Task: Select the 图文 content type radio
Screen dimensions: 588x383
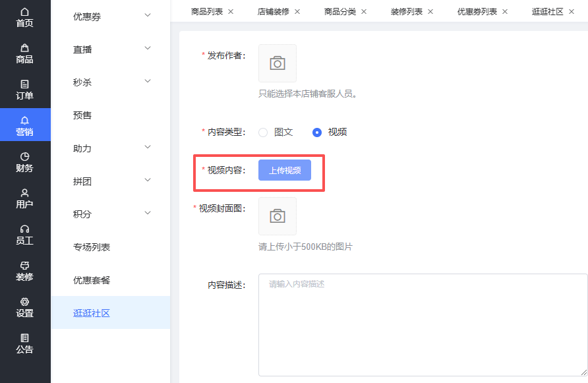Action: click(263, 132)
